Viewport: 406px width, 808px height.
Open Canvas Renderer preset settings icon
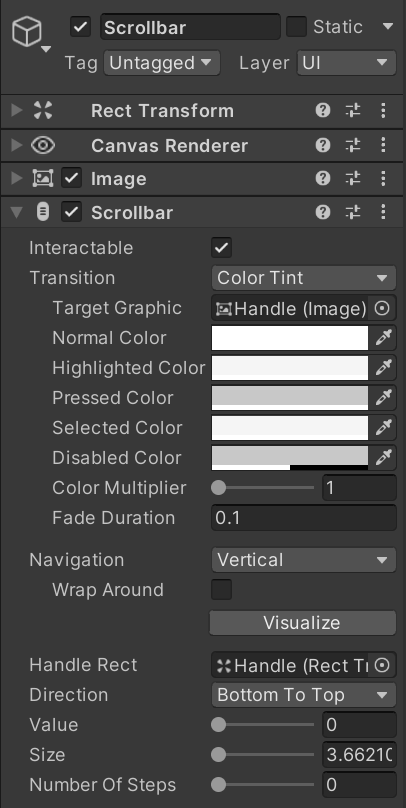[x=353, y=145]
